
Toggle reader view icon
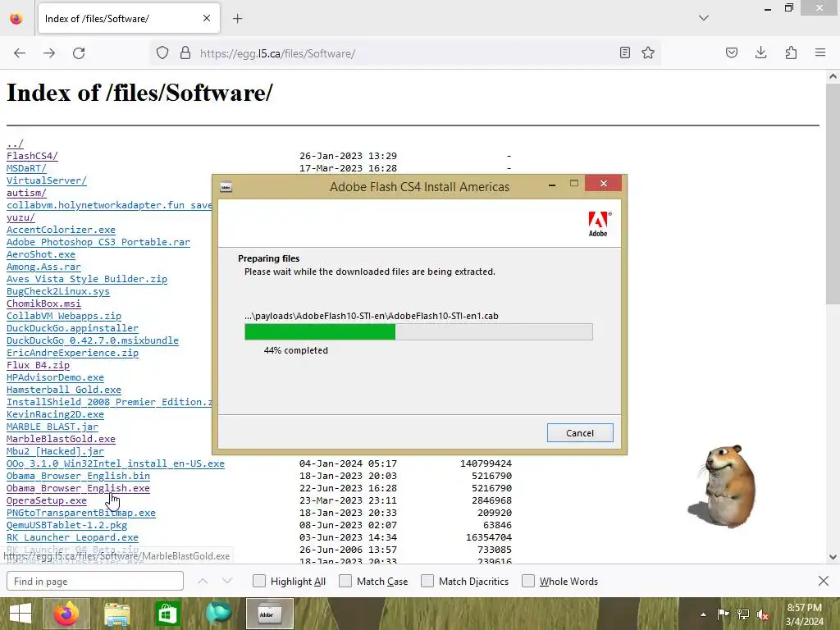[624, 53]
